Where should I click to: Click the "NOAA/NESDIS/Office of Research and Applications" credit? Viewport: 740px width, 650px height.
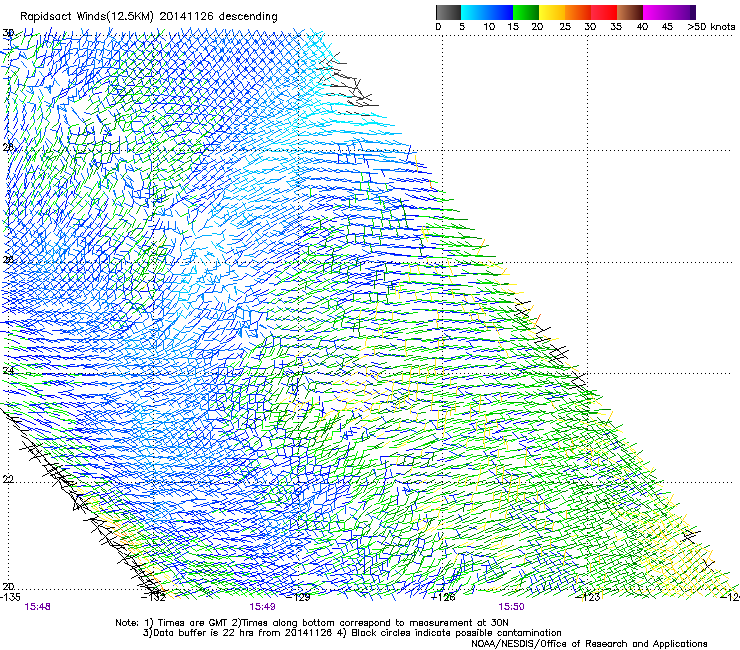(x=589, y=644)
